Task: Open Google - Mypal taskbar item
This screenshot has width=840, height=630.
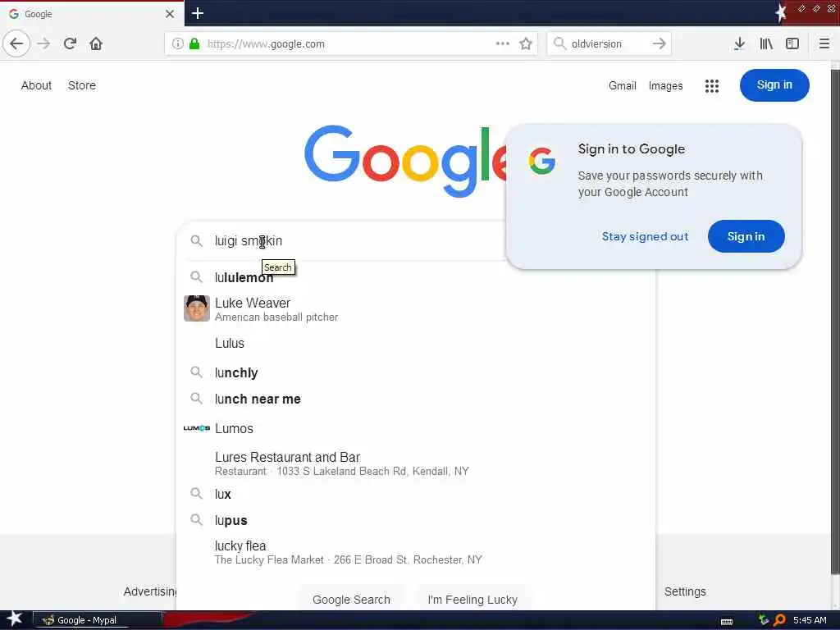Action: (x=98, y=620)
